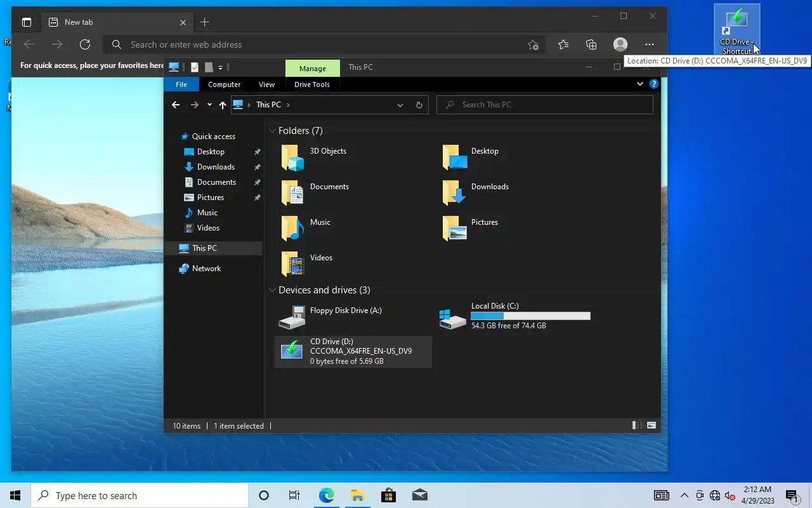Image resolution: width=812 pixels, height=508 pixels.
Task: Click the taskbar search box
Action: click(140, 495)
